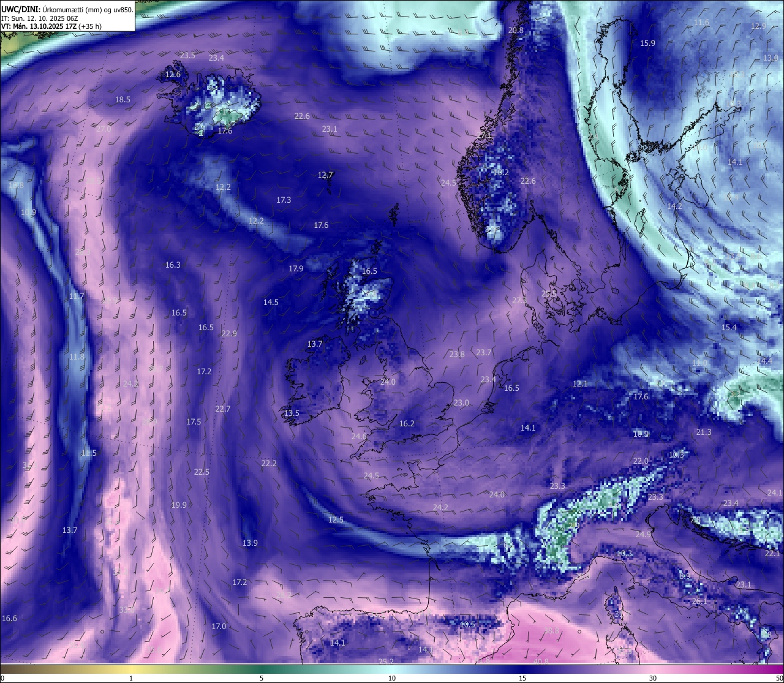Click the map value 12.6 over Iceland

click(173, 74)
